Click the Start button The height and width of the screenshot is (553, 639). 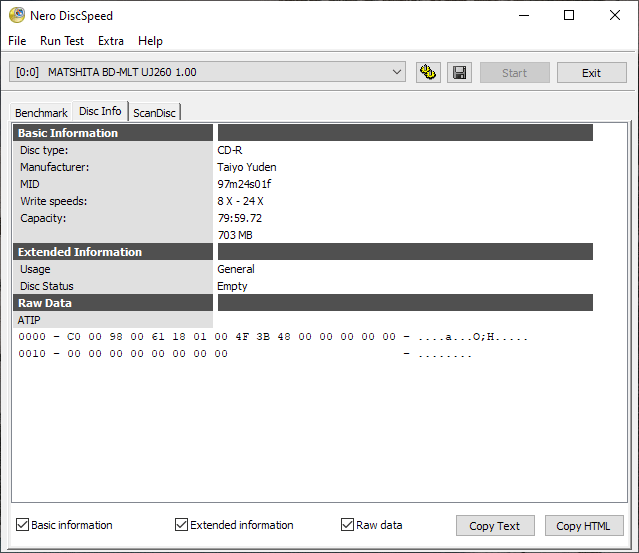pos(515,73)
